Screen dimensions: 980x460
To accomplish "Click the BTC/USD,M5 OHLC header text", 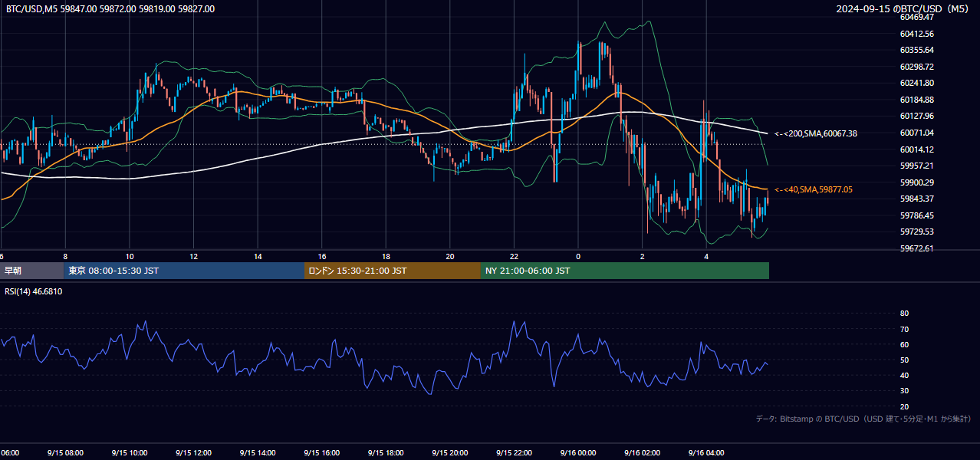I will 110,9.
